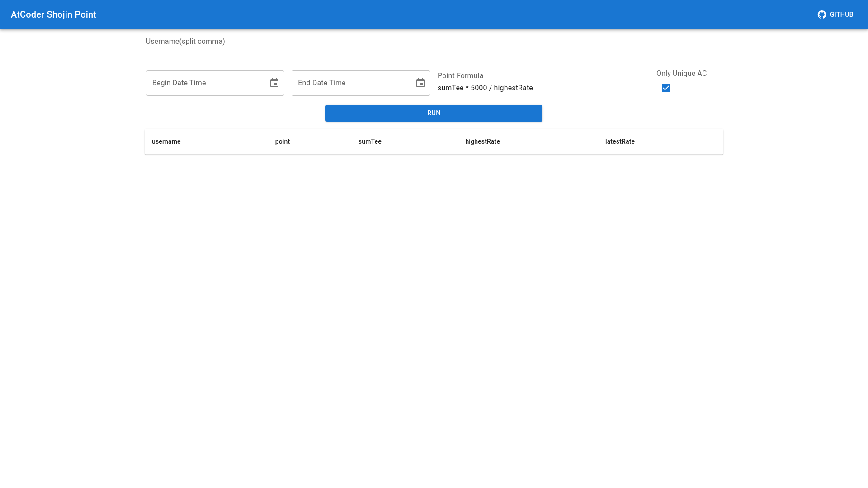Image resolution: width=868 pixels, height=488 pixels.
Task: Open the Begin Date Time calendar picker
Action: 274,83
